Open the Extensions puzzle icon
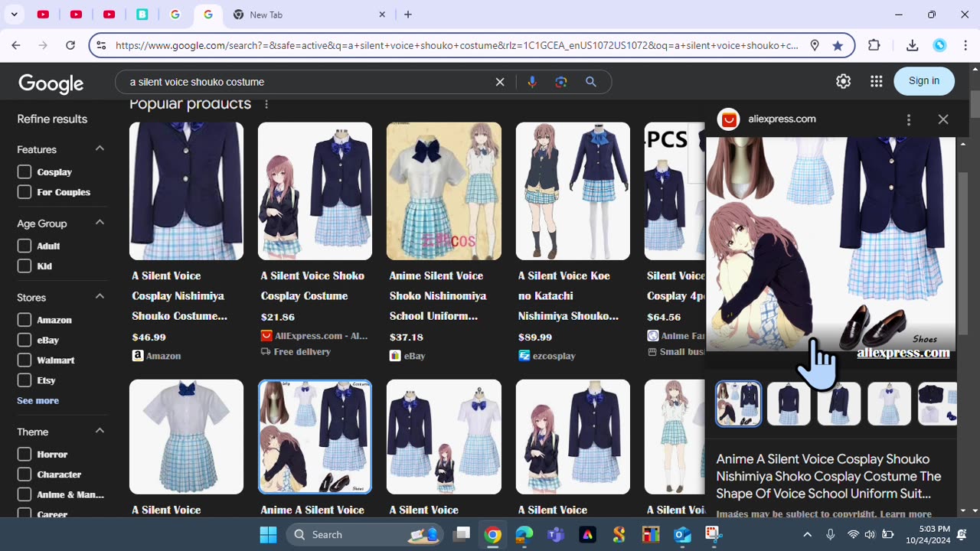This screenshot has width=980, height=551. (x=874, y=46)
